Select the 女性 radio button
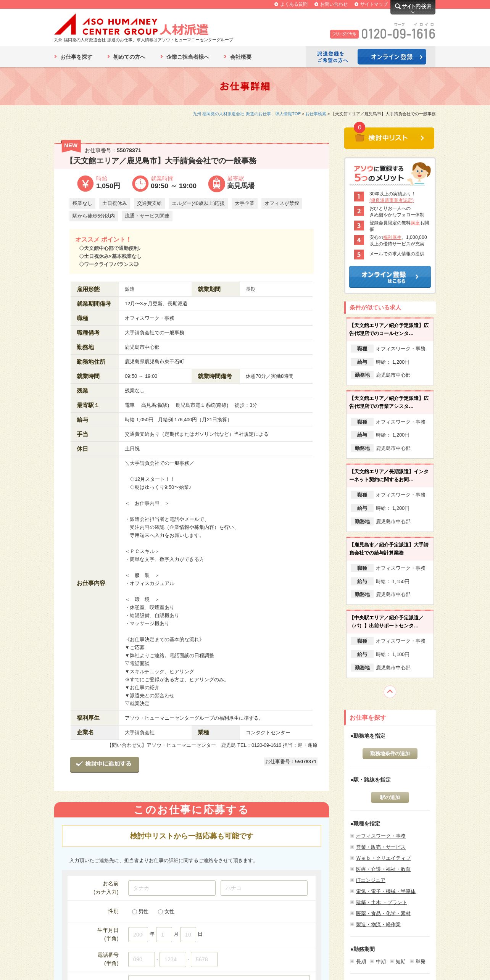The width and height of the screenshot is (490, 980). tap(160, 912)
